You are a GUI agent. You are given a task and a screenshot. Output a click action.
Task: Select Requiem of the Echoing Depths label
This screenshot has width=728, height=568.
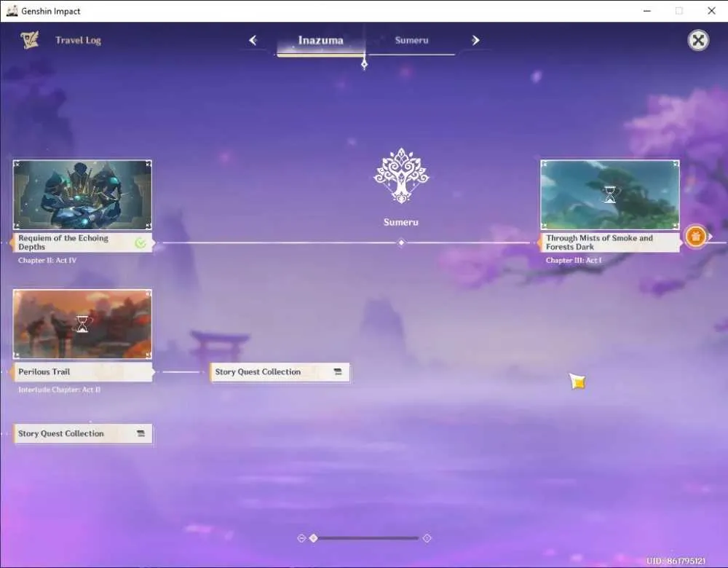(x=83, y=242)
